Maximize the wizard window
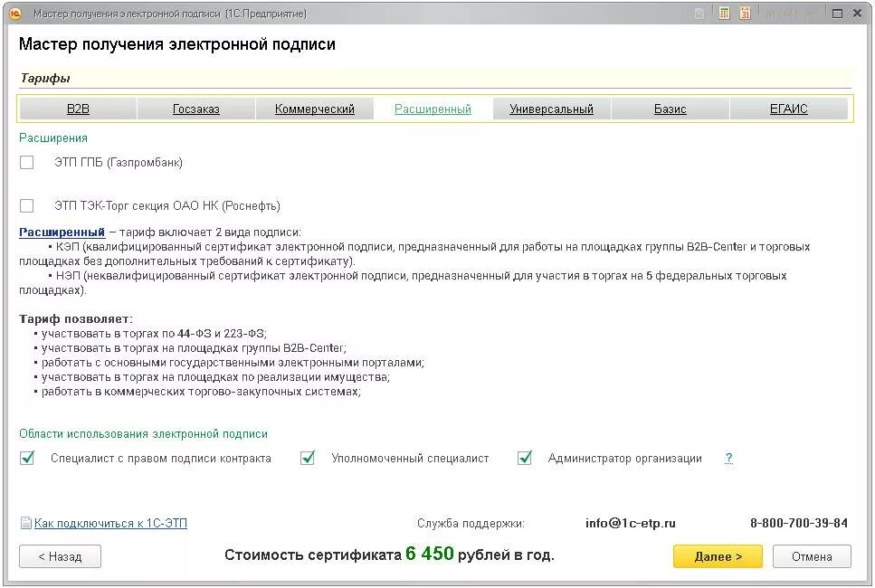 pyautogui.click(x=837, y=14)
